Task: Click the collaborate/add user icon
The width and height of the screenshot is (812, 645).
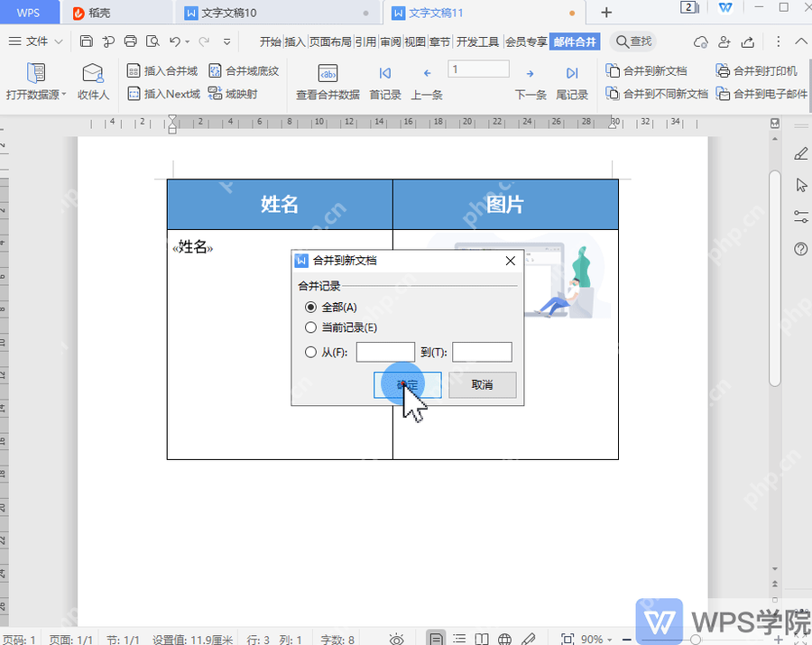Action: [724, 41]
